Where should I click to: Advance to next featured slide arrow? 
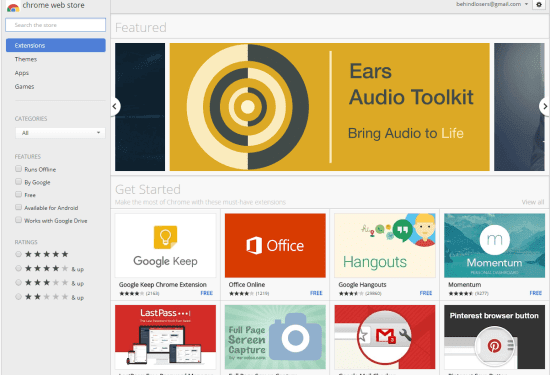coord(544,106)
